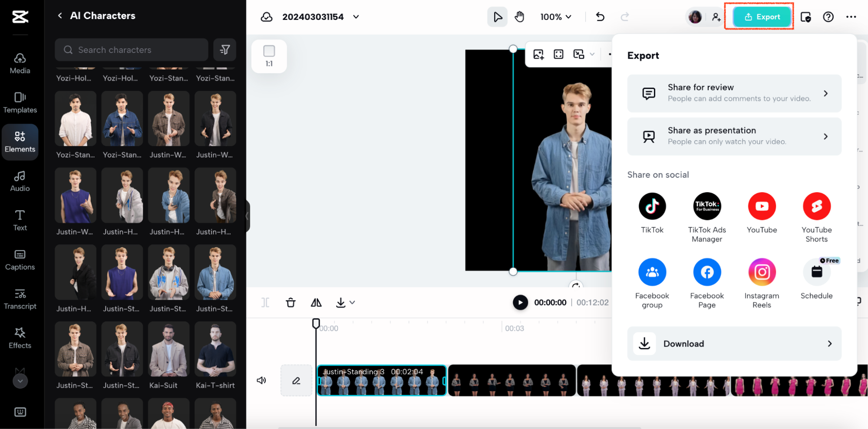Open the Transcript panel
Viewport: 868px width, 429px height.
20,299
